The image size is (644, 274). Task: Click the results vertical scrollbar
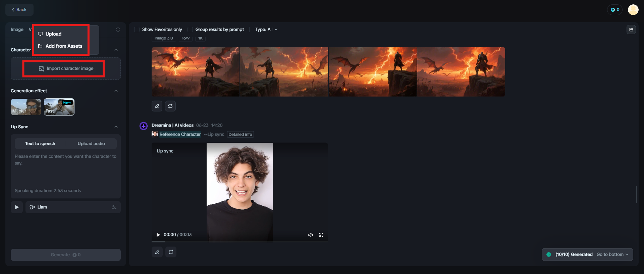pyautogui.click(x=636, y=194)
